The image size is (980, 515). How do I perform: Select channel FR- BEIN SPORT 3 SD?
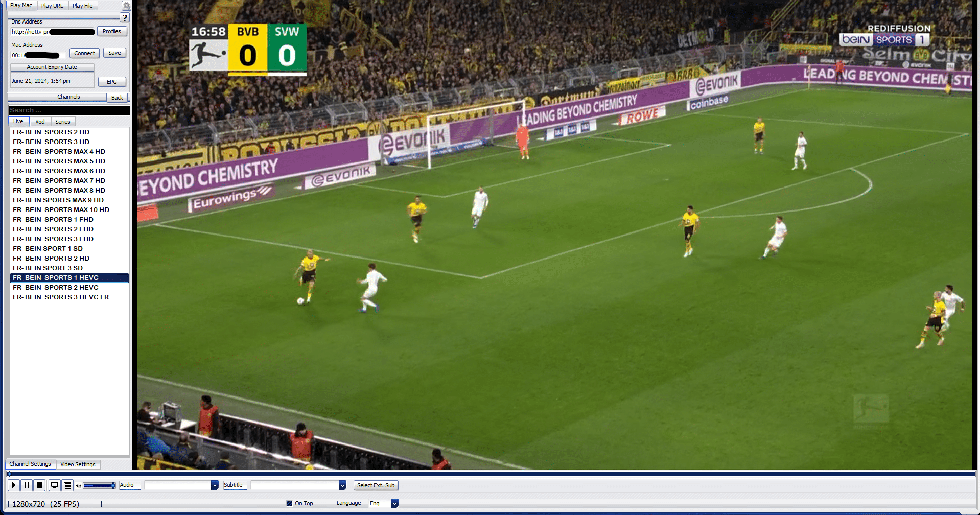pyautogui.click(x=69, y=268)
